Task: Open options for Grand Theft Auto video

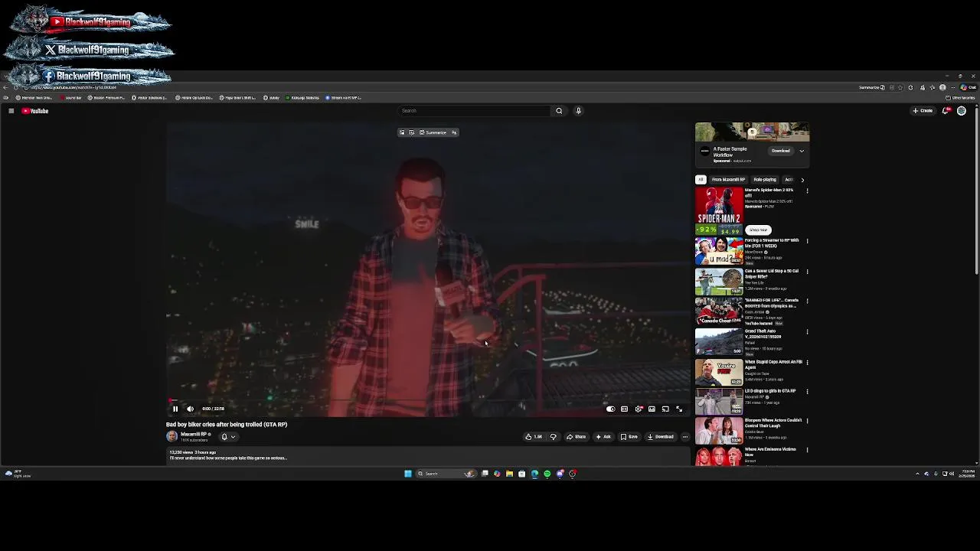Action: tap(807, 332)
